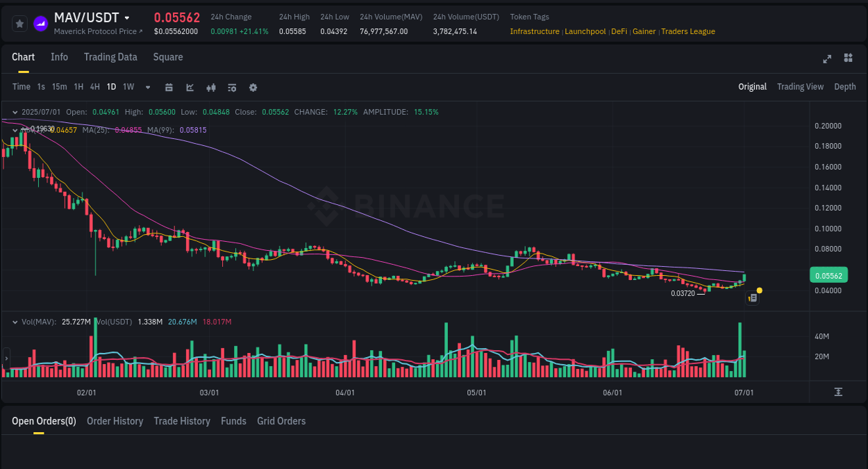
Task: Open the Launchpool token tag link
Action: click(x=585, y=31)
